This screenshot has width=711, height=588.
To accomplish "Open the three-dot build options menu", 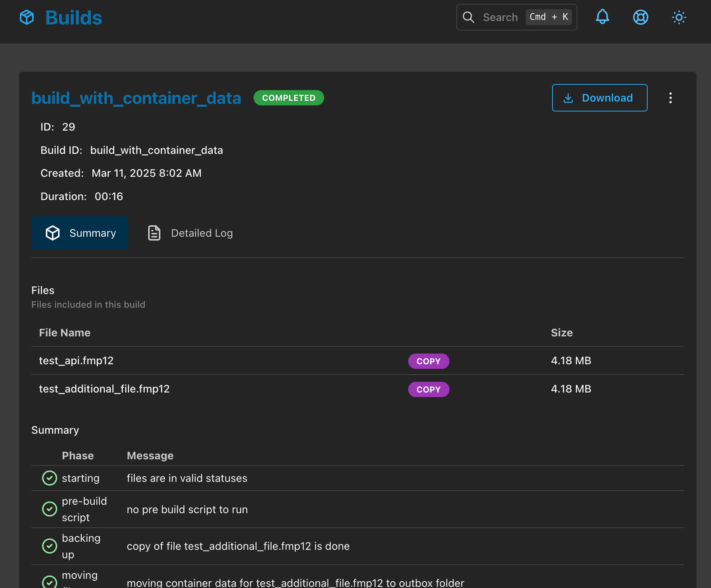I will coord(670,98).
